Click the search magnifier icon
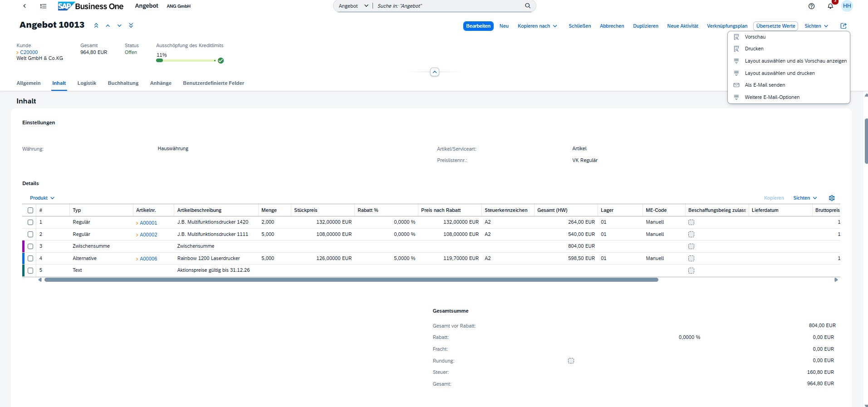Screen dimensions: 868x407 [x=528, y=6]
